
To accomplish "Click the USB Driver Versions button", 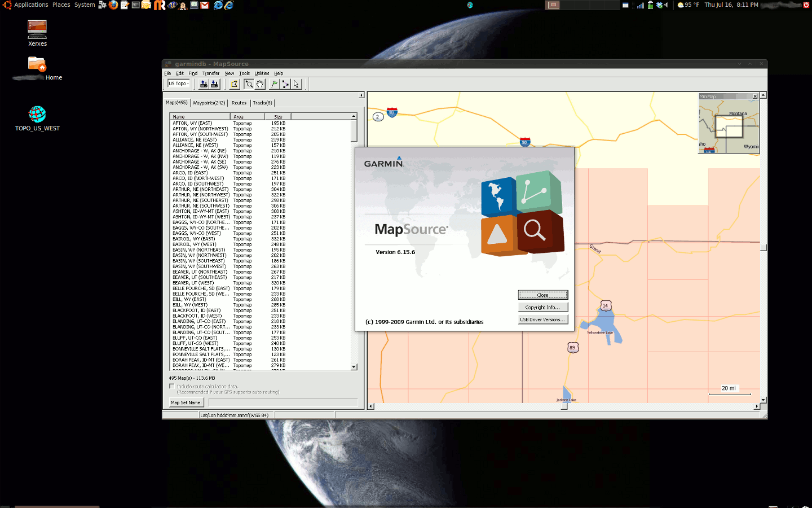I will [542, 319].
